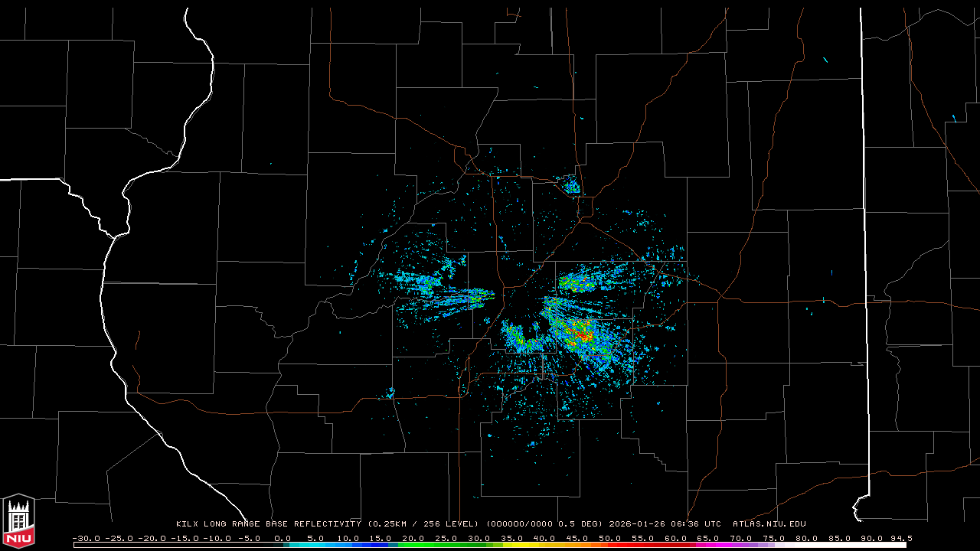Click the 65.0 scale label
Screen dimensions: 980x551
(709, 538)
